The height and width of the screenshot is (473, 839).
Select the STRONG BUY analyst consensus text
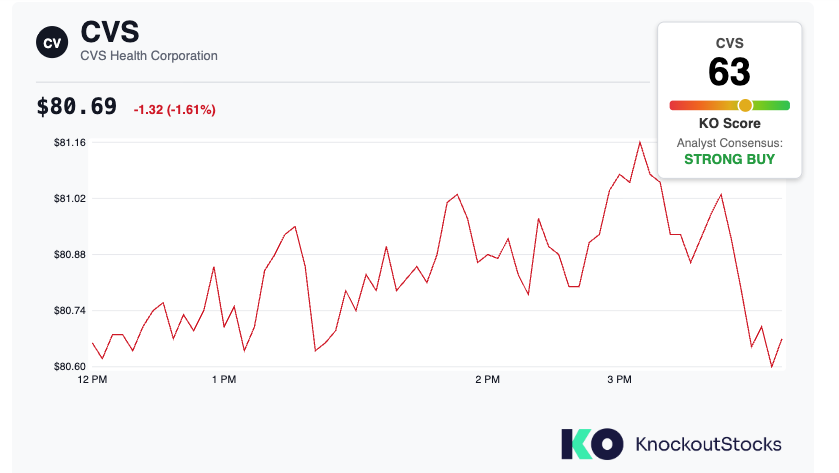pos(729,159)
